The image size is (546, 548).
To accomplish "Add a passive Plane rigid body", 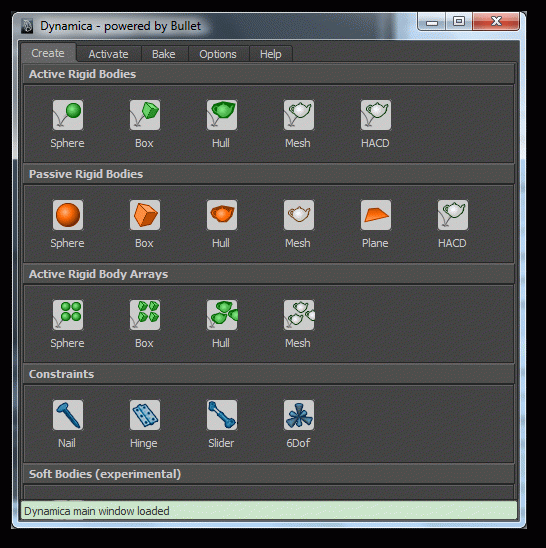I will pos(376,215).
